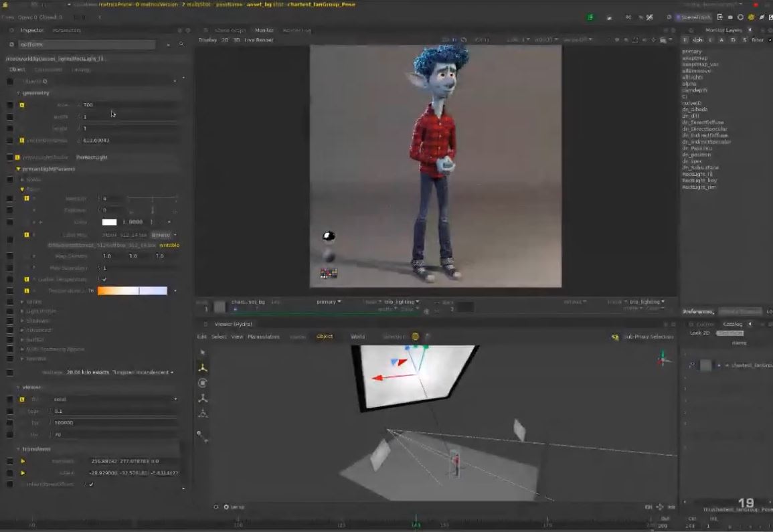Click the green icon in top toolbar
773x532 pixels.
click(x=590, y=17)
